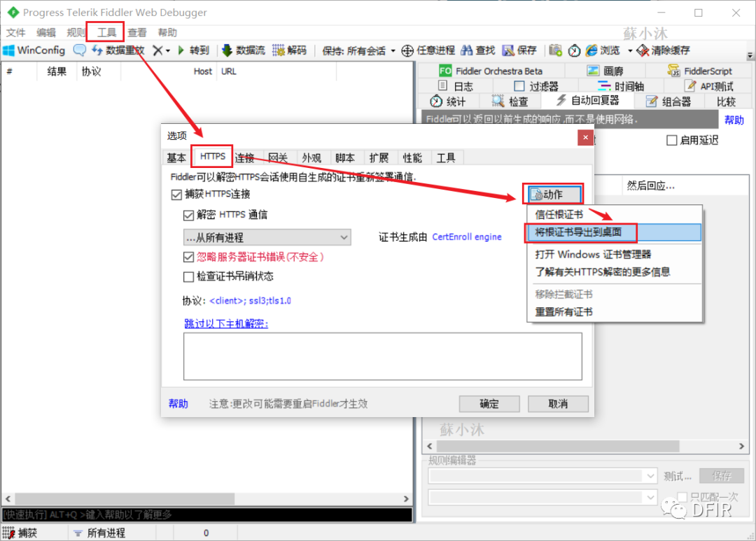
Task: Open the Tools (工具) menu
Action: pos(106,32)
